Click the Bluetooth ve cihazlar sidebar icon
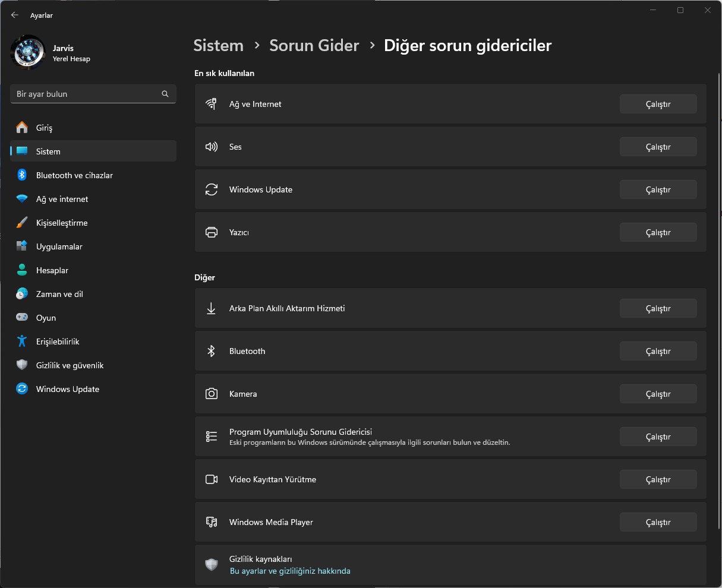722x588 pixels. click(x=22, y=175)
